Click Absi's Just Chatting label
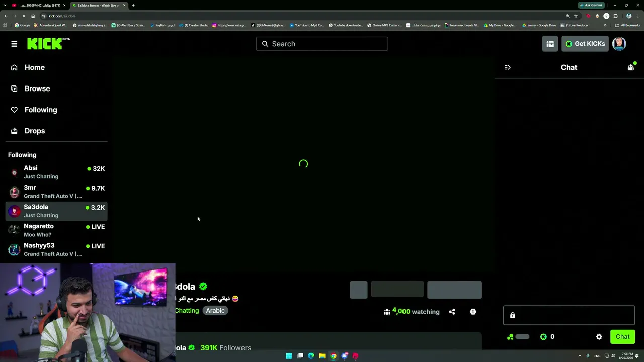This screenshot has width=644, height=362. 41,177
